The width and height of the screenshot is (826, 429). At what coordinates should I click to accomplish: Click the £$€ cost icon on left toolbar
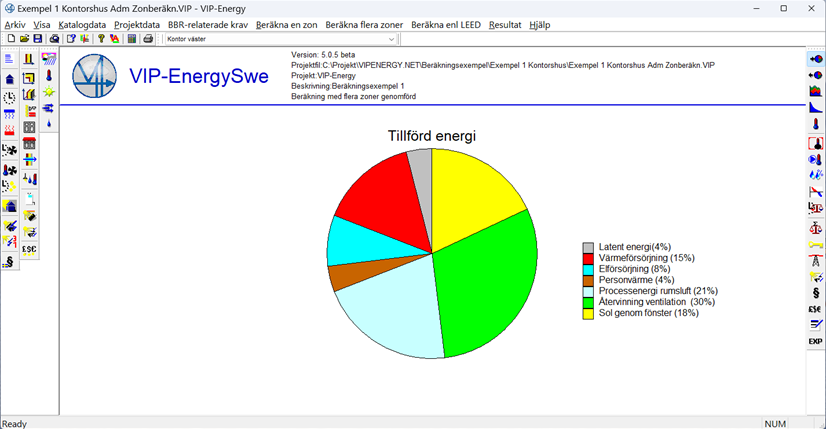tap(29, 249)
